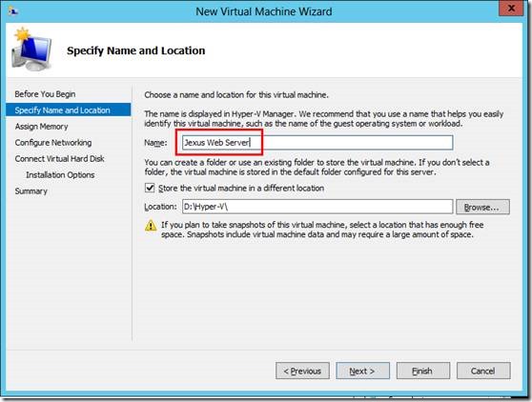Click the Location: field label
The height and width of the screenshot is (402, 532).
(160, 207)
